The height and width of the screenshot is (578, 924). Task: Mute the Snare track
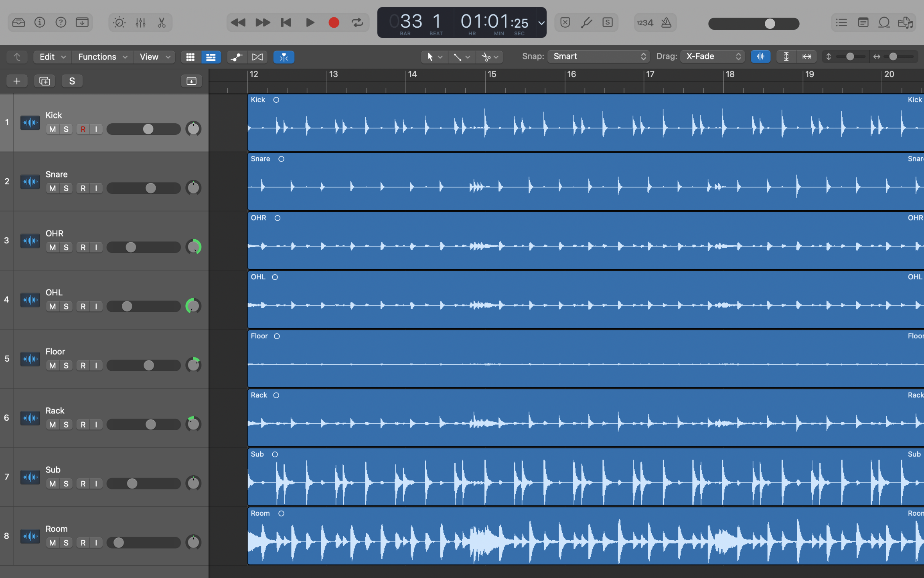click(x=53, y=188)
